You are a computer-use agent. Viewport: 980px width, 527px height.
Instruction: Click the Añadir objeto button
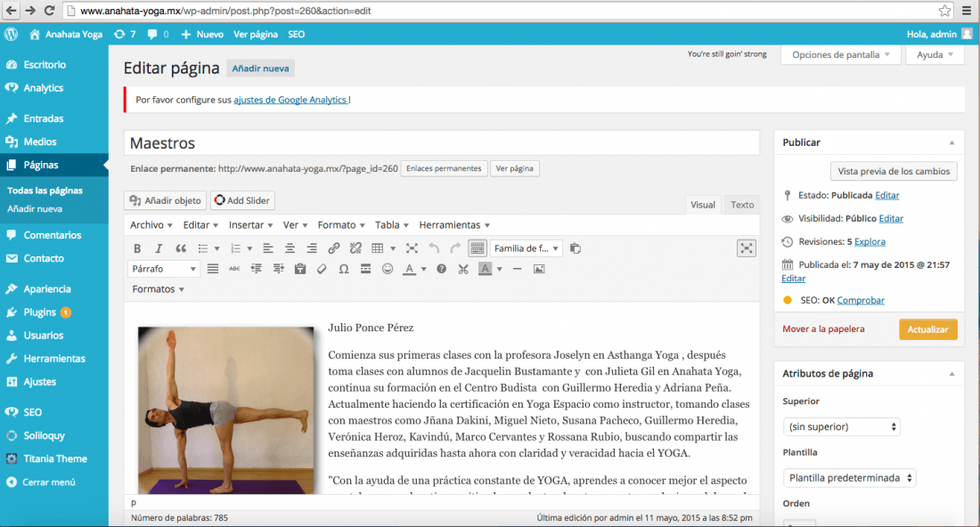pos(166,200)
